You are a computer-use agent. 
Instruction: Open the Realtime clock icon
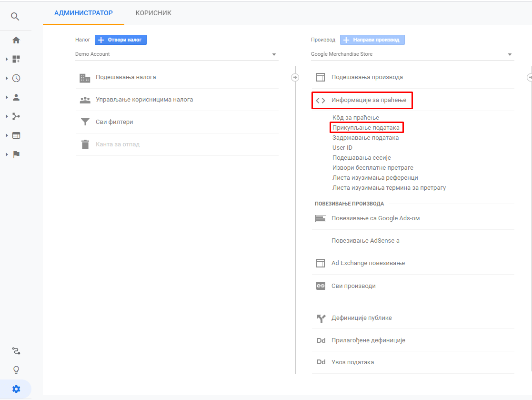click(16, 78)
